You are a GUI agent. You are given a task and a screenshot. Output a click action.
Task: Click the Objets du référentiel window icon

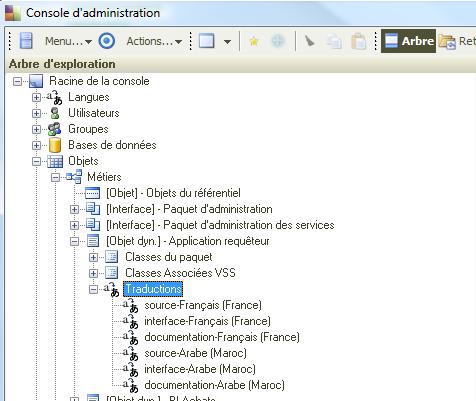tap(92, 193)
